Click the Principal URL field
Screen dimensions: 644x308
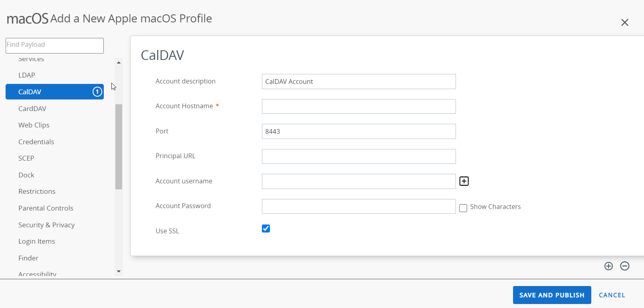click(359, 157)
